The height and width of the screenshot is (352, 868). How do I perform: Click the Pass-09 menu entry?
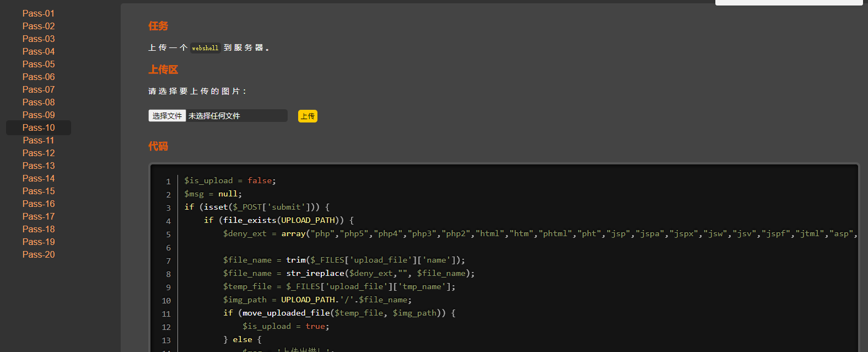[38, 115]
